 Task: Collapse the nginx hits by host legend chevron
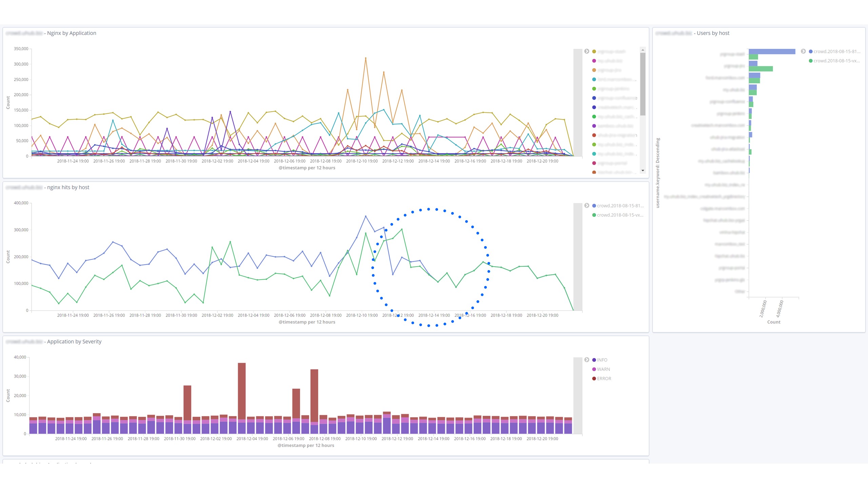coord(587,206)
